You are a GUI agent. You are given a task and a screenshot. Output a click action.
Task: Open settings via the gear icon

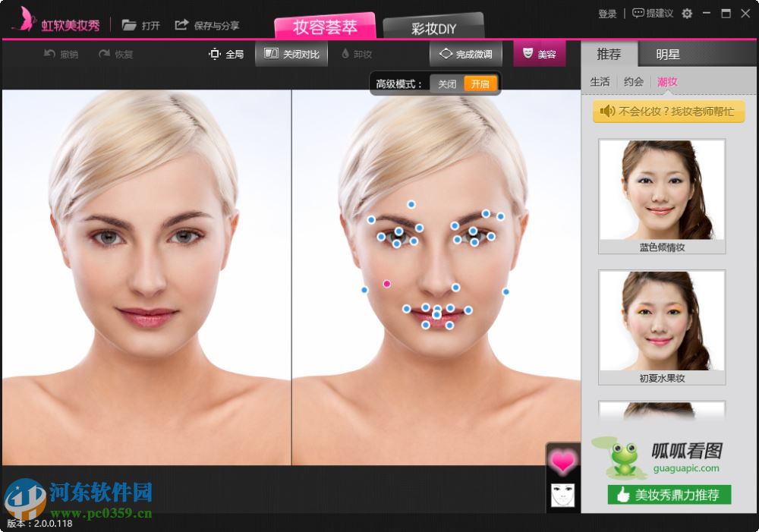coord(687,14)
